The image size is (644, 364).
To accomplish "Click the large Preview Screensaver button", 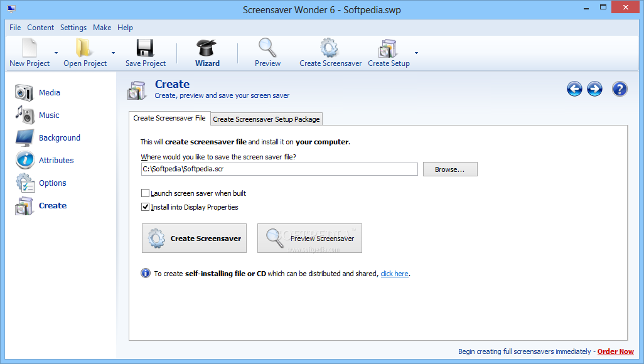I will [x=309, y=238].
